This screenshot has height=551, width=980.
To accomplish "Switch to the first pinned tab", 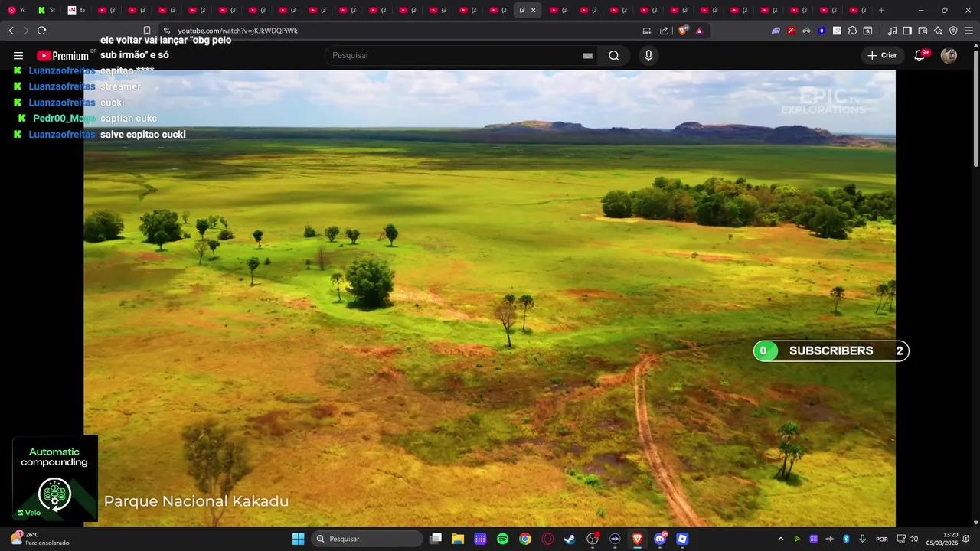I will [15, 10].
